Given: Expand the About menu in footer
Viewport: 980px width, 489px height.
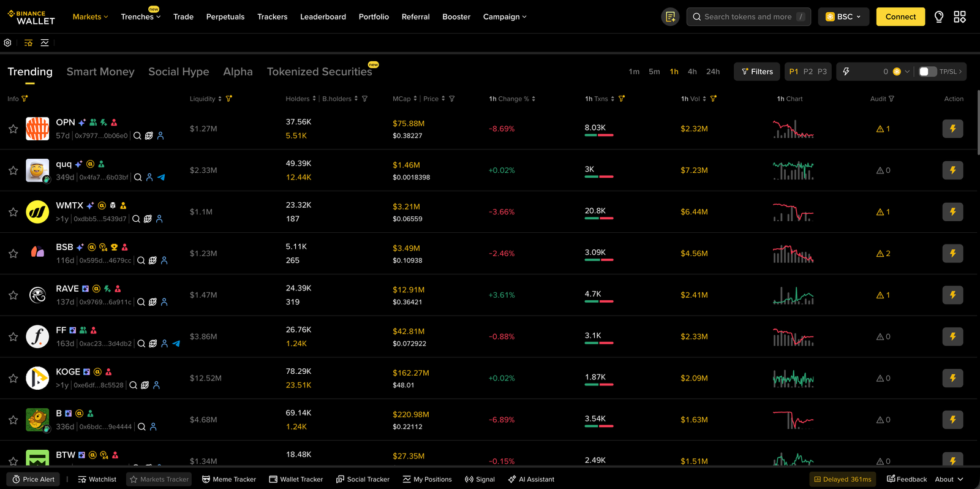Looking at the screenshot, I should (x=949, y=479).
